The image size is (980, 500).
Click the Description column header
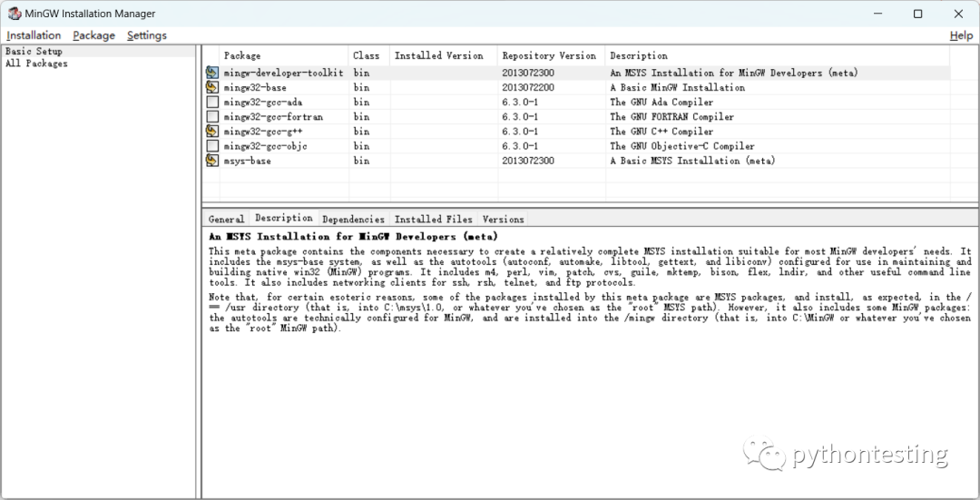(x=778, y=55)
